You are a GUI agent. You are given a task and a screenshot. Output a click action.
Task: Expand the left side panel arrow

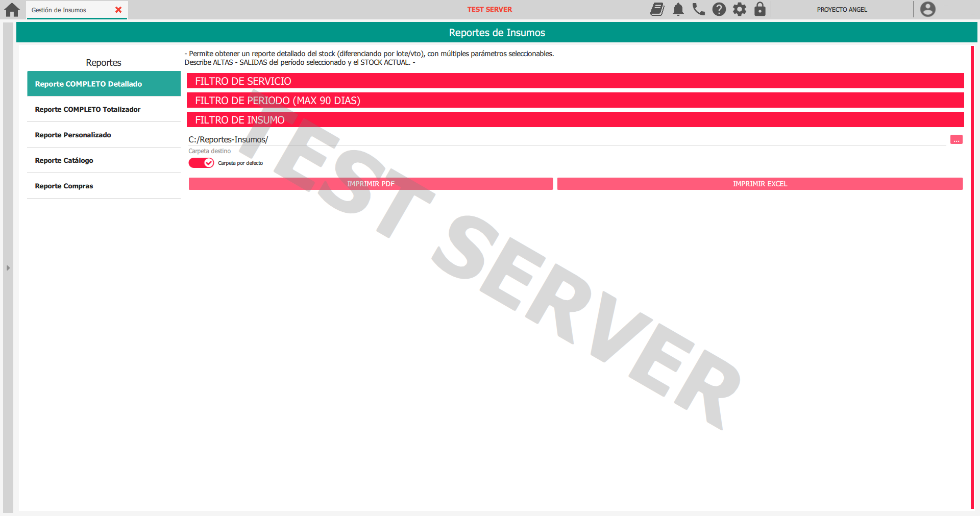[8, 267]
